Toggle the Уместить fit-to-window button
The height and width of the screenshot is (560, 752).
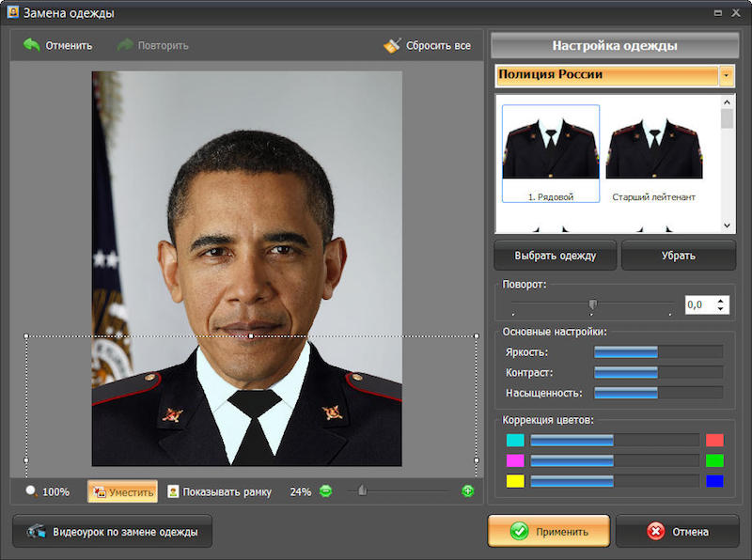pyautogui.click(x=123, y=491)
